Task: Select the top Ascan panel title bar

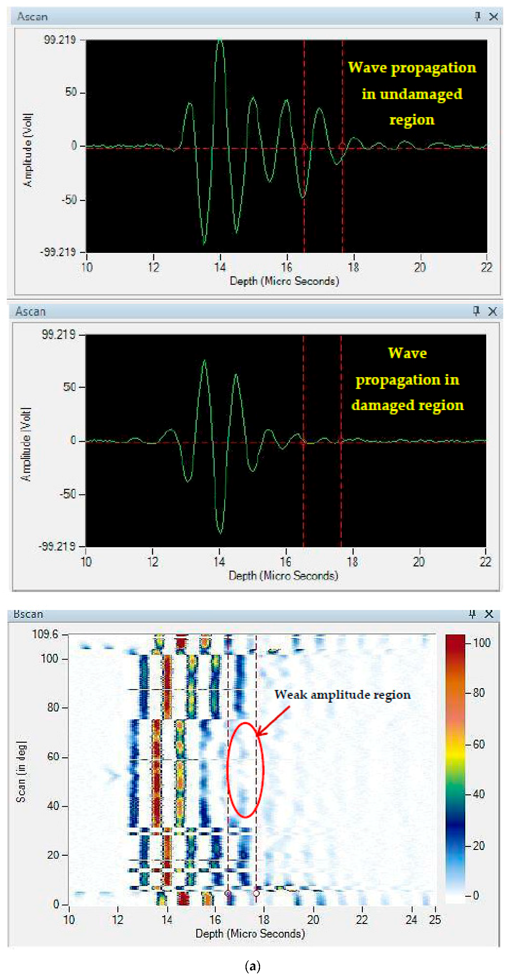Action: tap(228, 17)
